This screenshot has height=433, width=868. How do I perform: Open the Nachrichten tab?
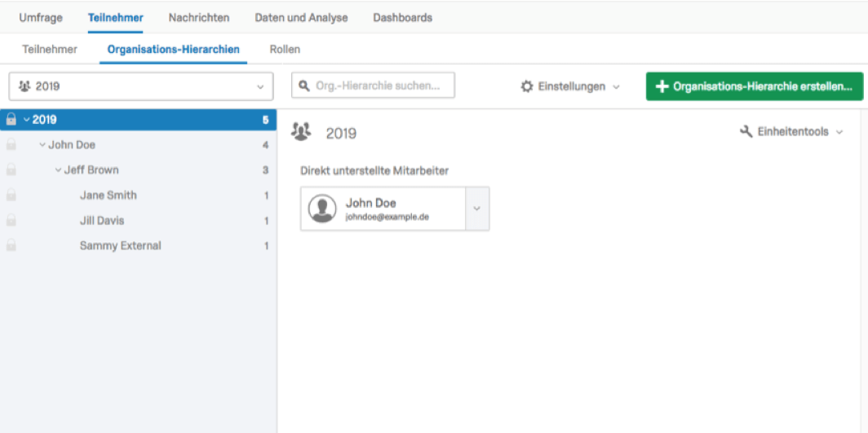point(199,18)
